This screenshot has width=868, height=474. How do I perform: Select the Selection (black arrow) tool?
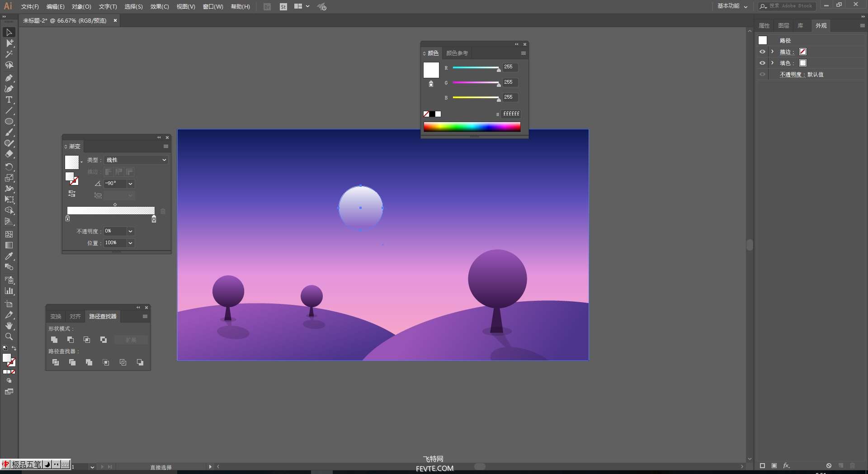[9, 33]
